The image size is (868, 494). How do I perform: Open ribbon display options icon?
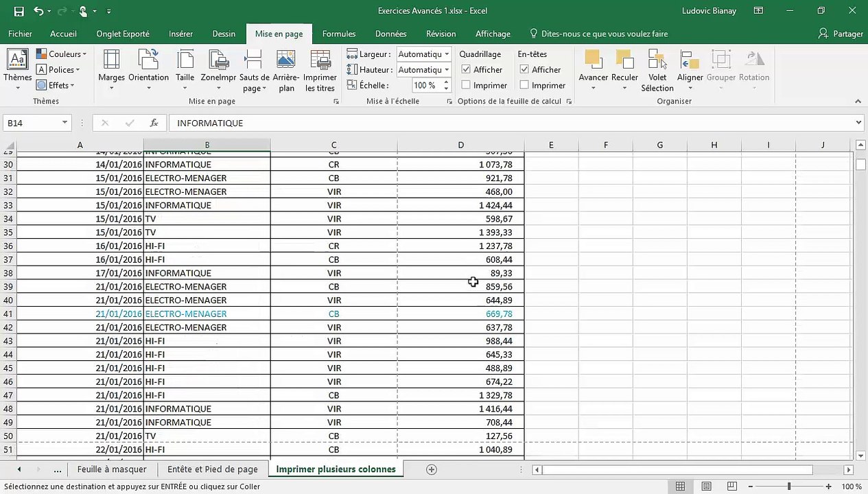click(x=758, y=11)
